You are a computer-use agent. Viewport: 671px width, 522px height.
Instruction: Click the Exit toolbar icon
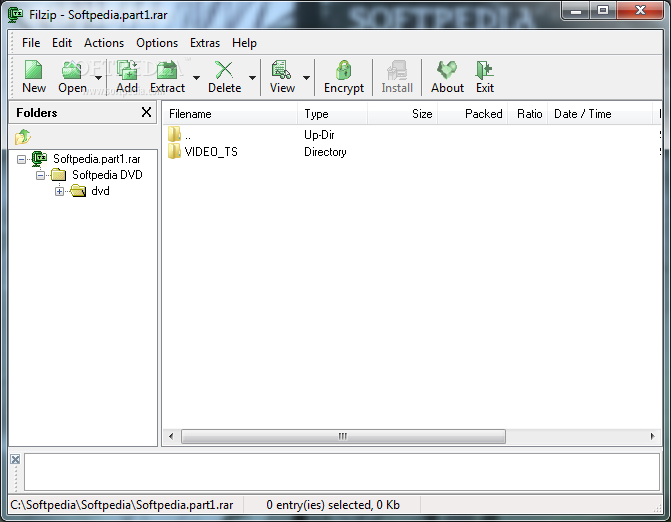484,70
